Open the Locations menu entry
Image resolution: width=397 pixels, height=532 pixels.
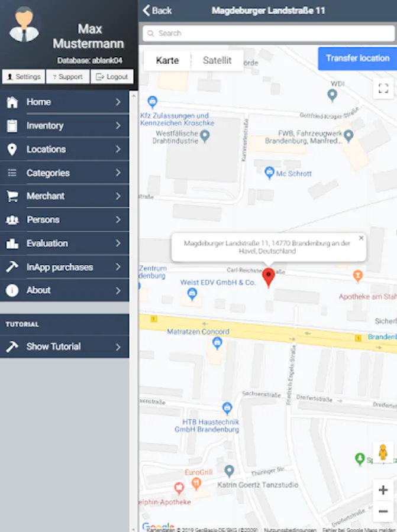pyautogui.click(x=64, y=150)
